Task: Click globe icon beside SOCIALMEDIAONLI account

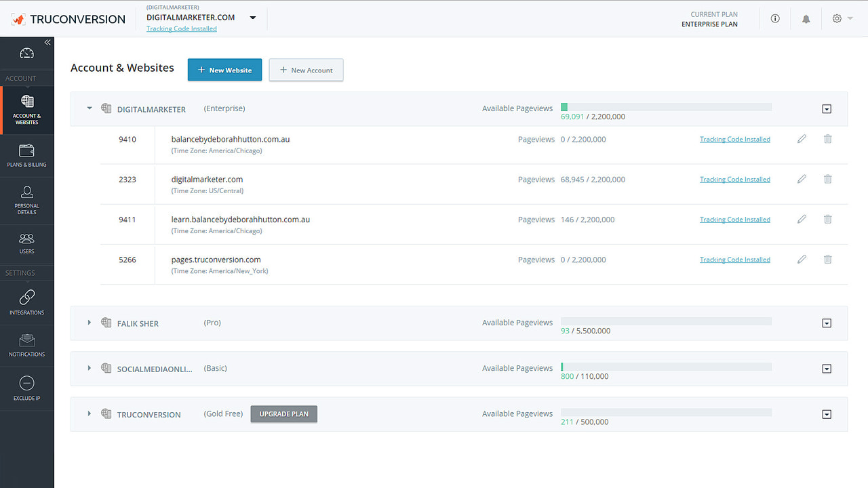Action: tap(106, 368)
